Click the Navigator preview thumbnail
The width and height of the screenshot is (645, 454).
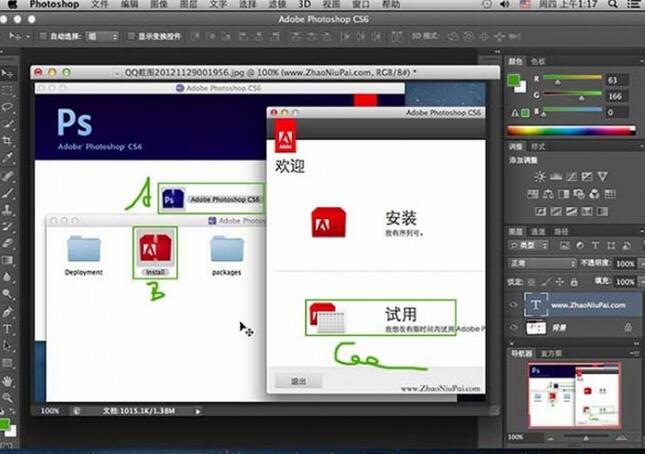tap(574, 395)
